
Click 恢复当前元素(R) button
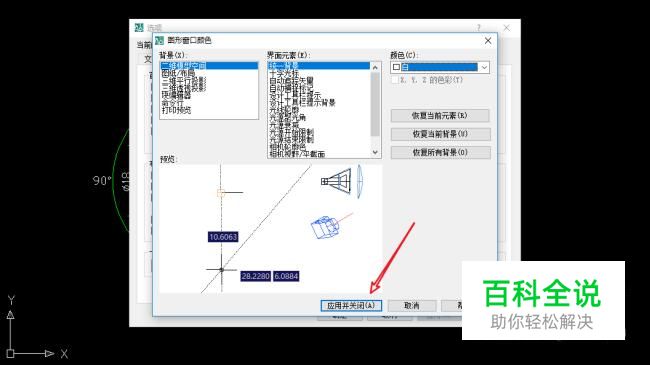point(440,116)
